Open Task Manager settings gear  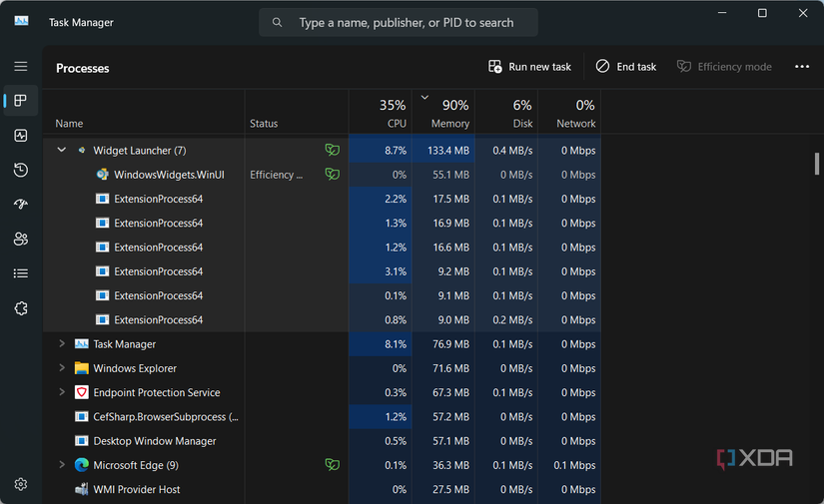click(x=20, y=484)
